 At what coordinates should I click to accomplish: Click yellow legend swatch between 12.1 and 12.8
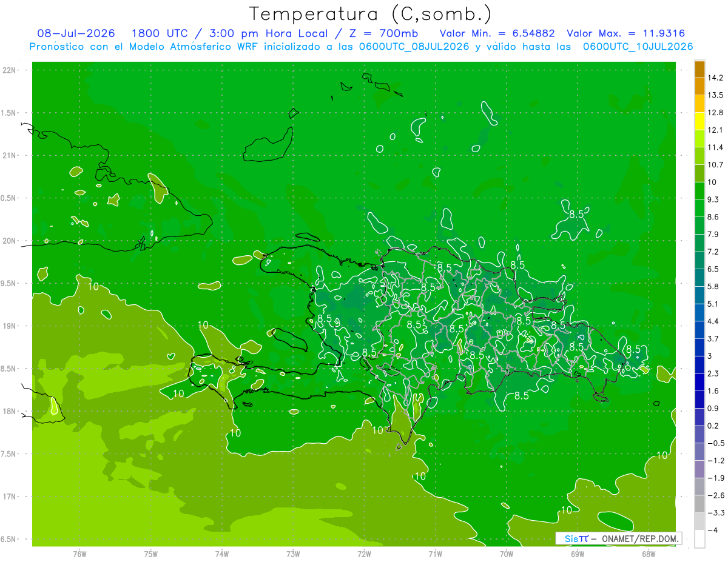699,121
